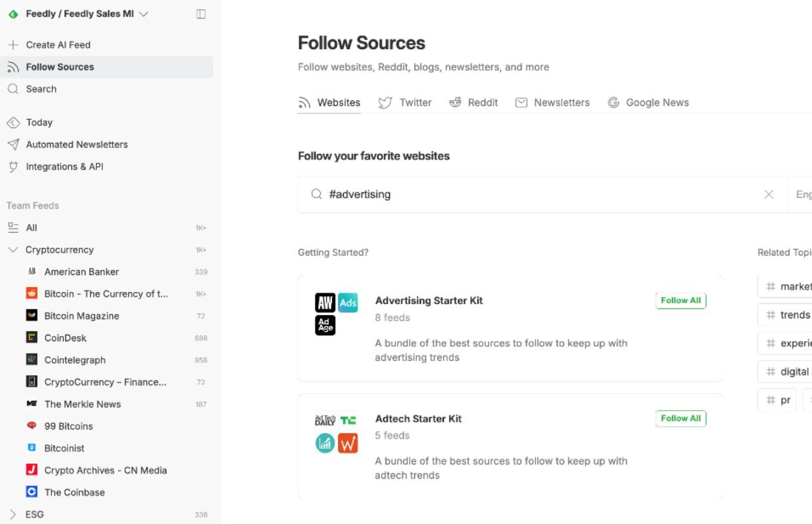Expand the ESG feed folder

(x=13, y=514)
